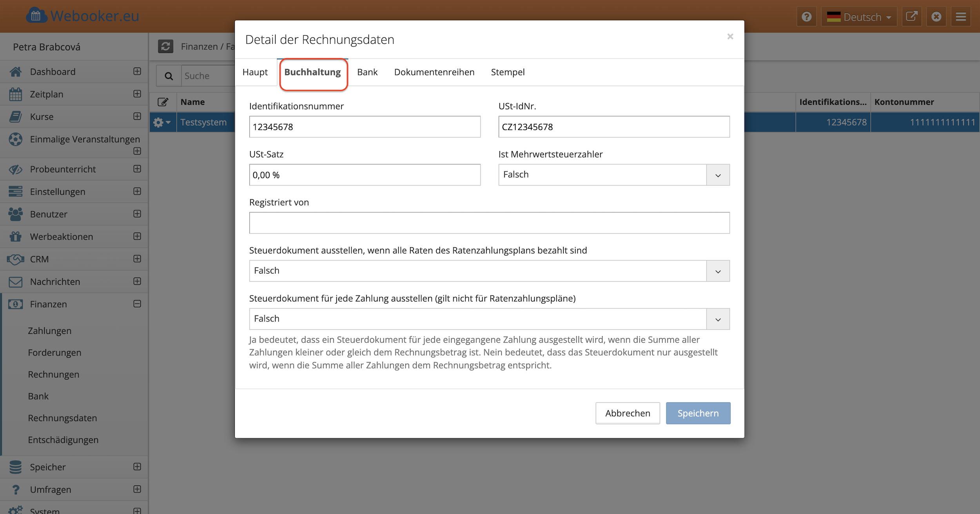
Task: Click the Abbrechen button
Action: point(627,413)
